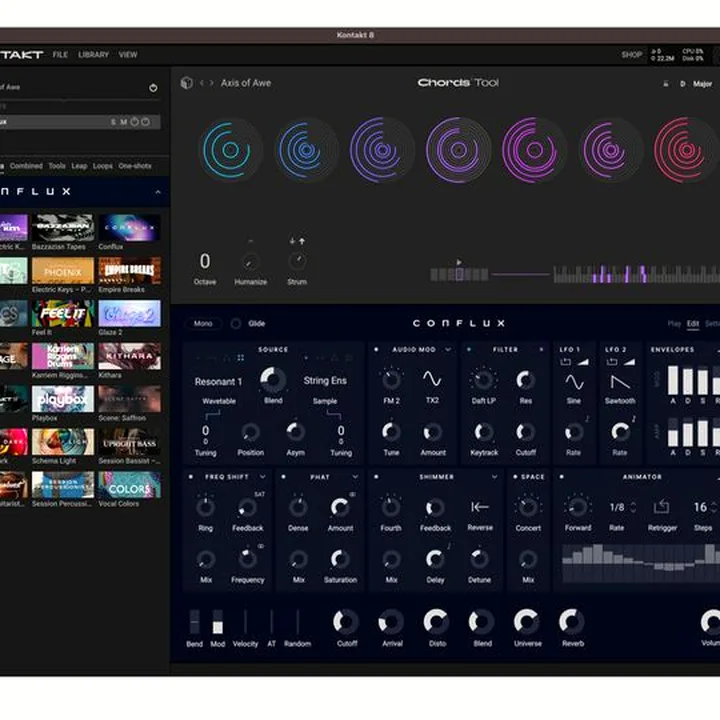720x720 pixels.
Task: Click the Shimmer Reverse arrow icon
Action: tap(480, 507)
